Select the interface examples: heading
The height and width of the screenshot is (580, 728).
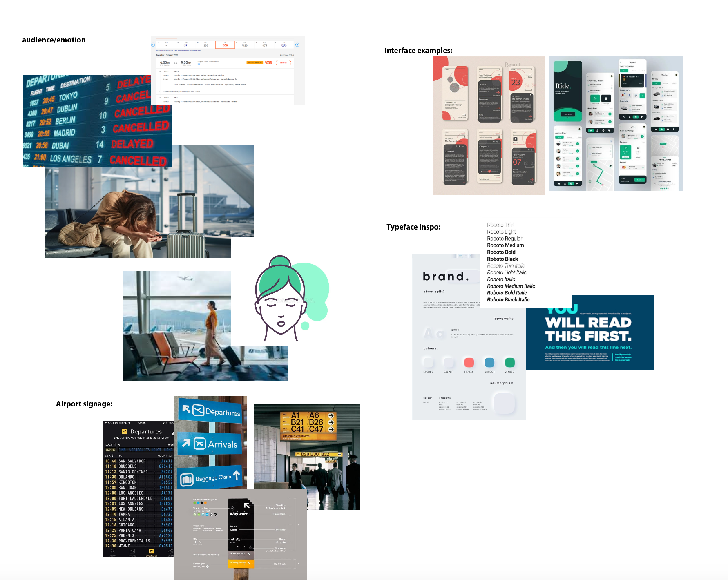pyautogui.click(x=419, y=51)
